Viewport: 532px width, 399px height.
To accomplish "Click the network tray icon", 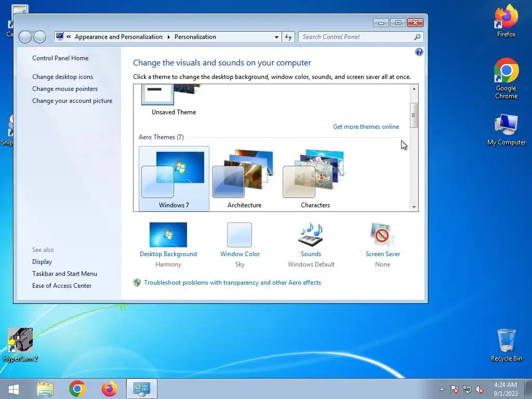I will pos(467,389).
